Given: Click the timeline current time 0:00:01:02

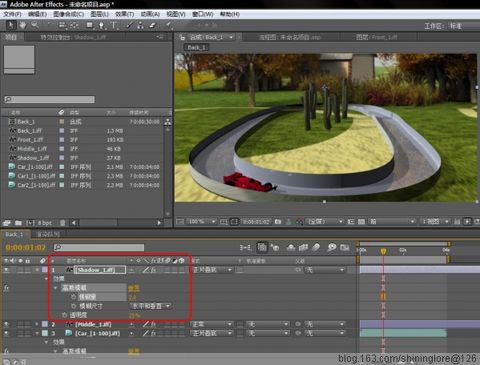Looking at the screenshot, I should [25, 247].
